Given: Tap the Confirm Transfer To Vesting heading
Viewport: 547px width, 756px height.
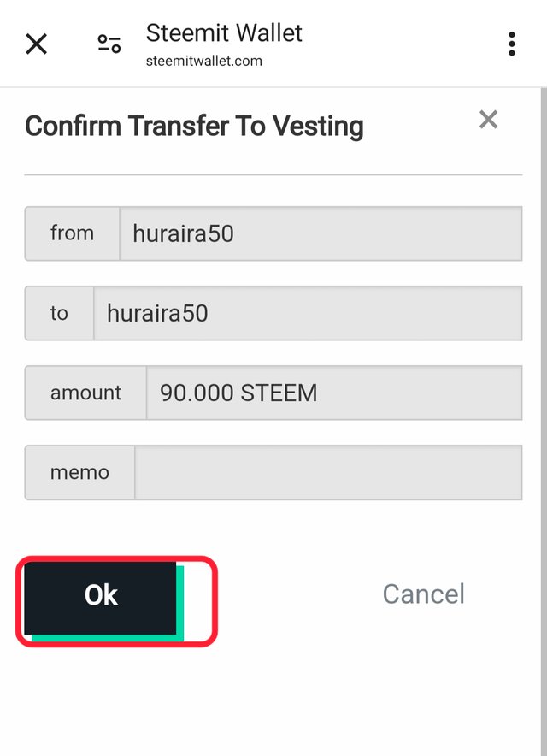Looking at the screenshot, I should point(194,127).
